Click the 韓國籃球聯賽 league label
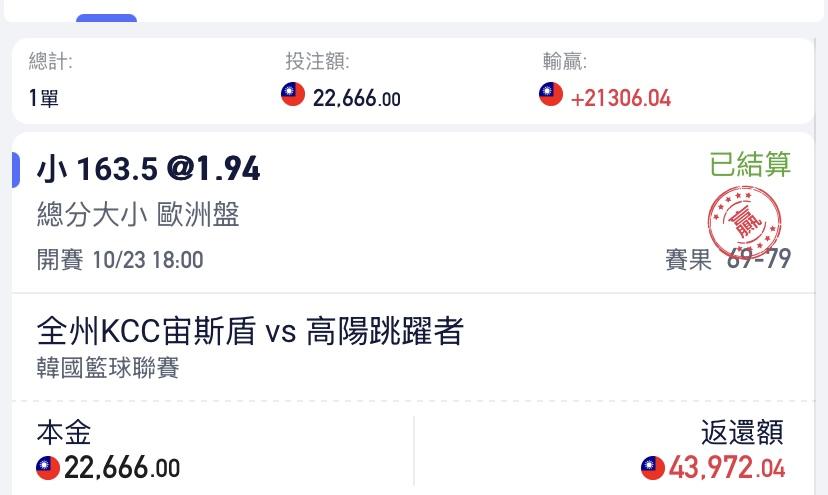 [108, 368]
